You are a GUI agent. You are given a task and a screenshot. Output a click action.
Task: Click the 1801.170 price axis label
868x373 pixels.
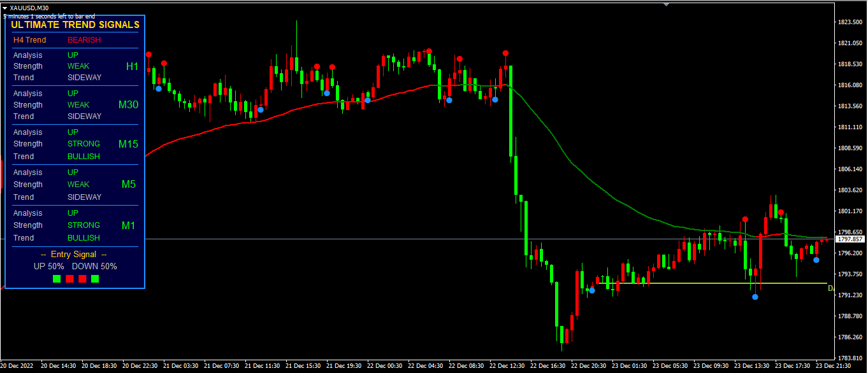point(851,211)
